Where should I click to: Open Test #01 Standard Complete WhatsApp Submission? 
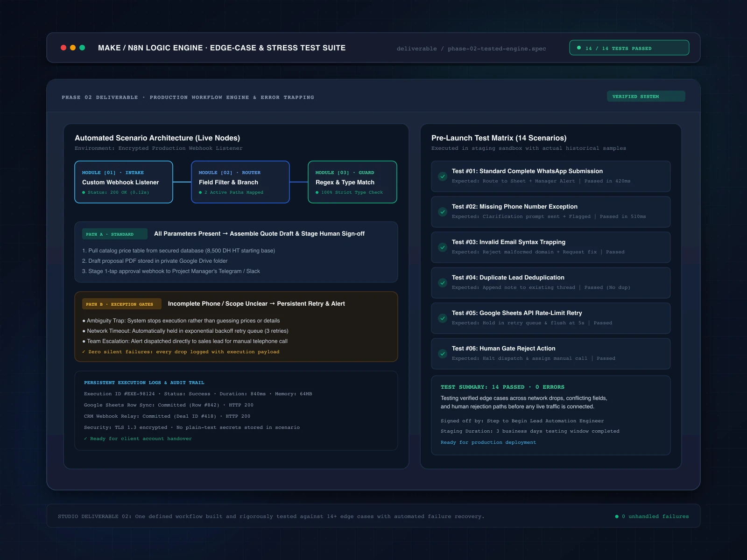coord(551,176)
